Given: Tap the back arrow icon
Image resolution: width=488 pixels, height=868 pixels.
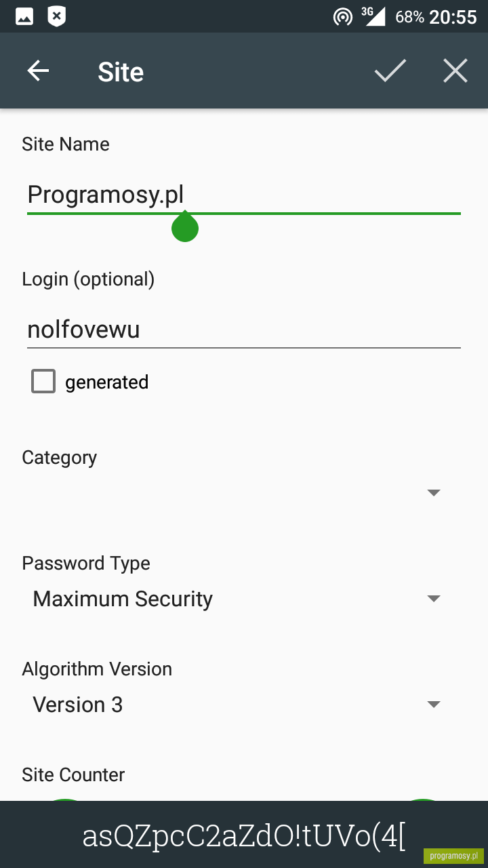Looking at the screenshot, I should coord(38,71).
